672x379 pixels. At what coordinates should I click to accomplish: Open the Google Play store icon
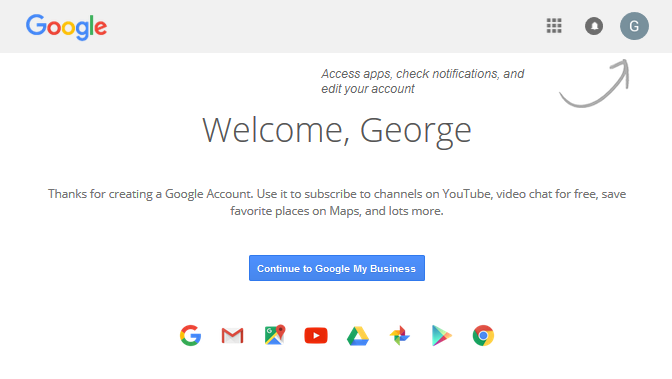tap(441, 335)
